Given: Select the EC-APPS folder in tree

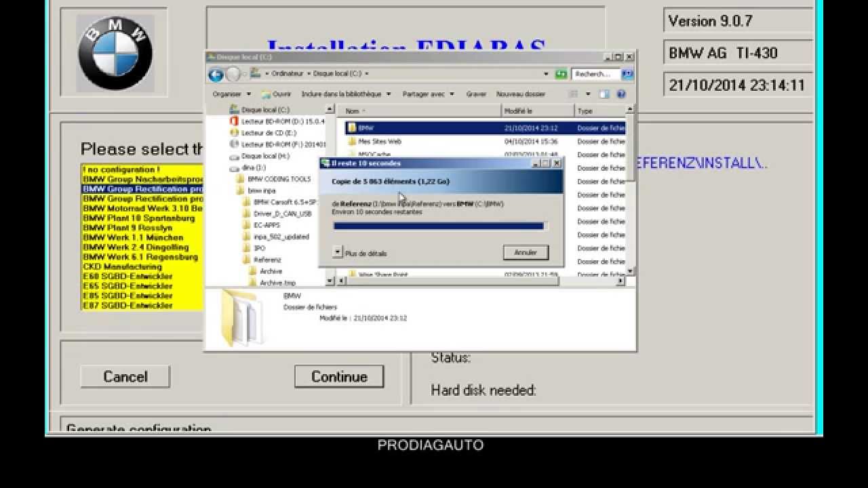Looking at the screenshot, I should tap(261, 225).
